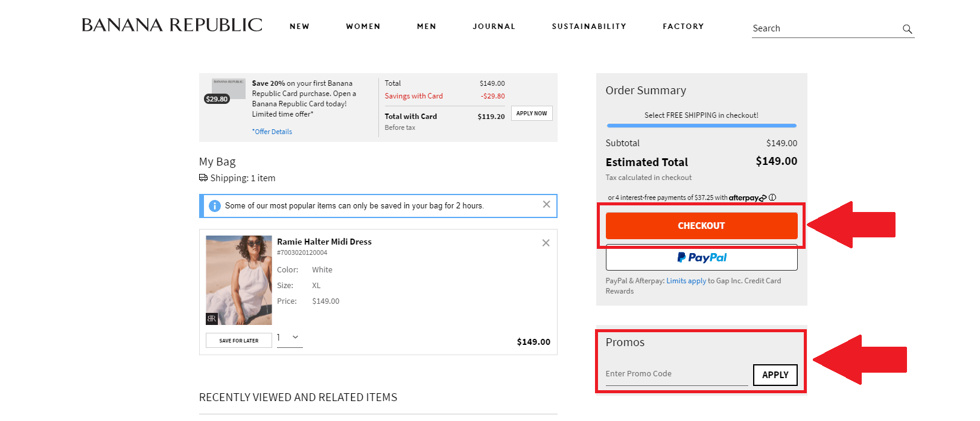Click the Enter Promo Code field

pos(676,374)
